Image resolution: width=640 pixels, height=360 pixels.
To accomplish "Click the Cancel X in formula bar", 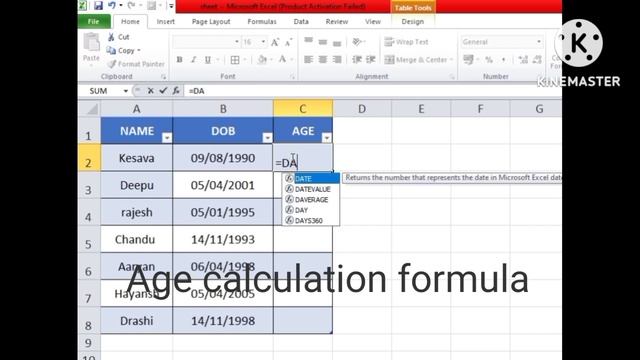I will pyautogui.click(x=151, y=91).
